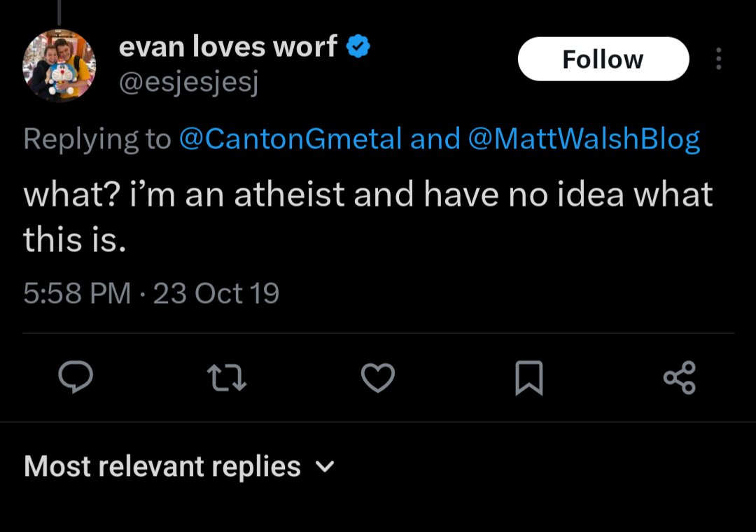Image resolution: width=756 pixels, height=532 pixels.
Task: Open the share icon options
Action: pyautogui.click(x=680, y=378)
